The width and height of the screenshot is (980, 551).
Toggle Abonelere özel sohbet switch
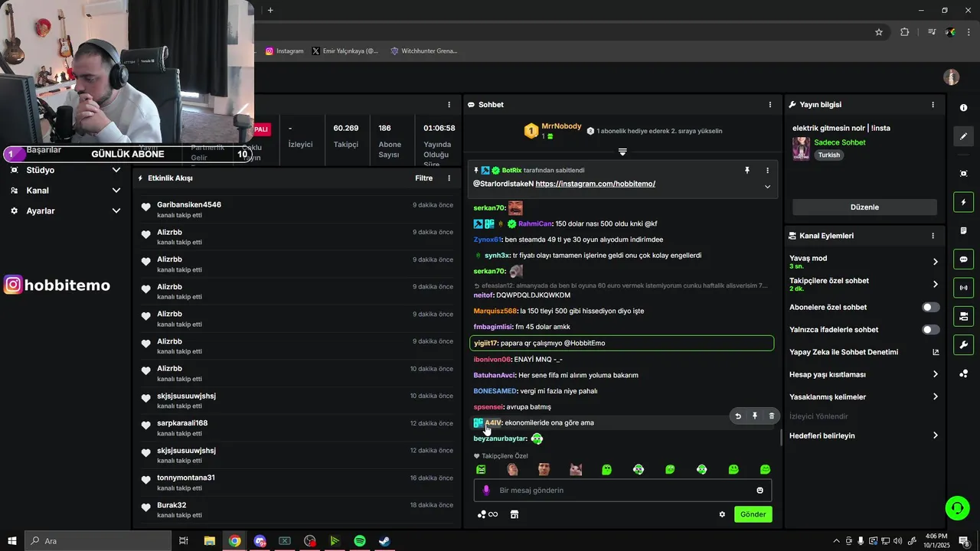tap(930, 307)
